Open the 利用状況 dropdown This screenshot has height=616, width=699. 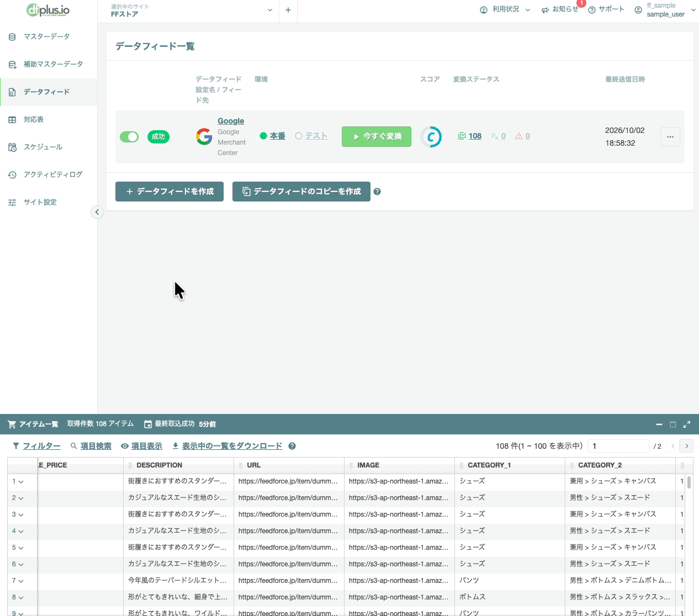click(x=505, y=9)
